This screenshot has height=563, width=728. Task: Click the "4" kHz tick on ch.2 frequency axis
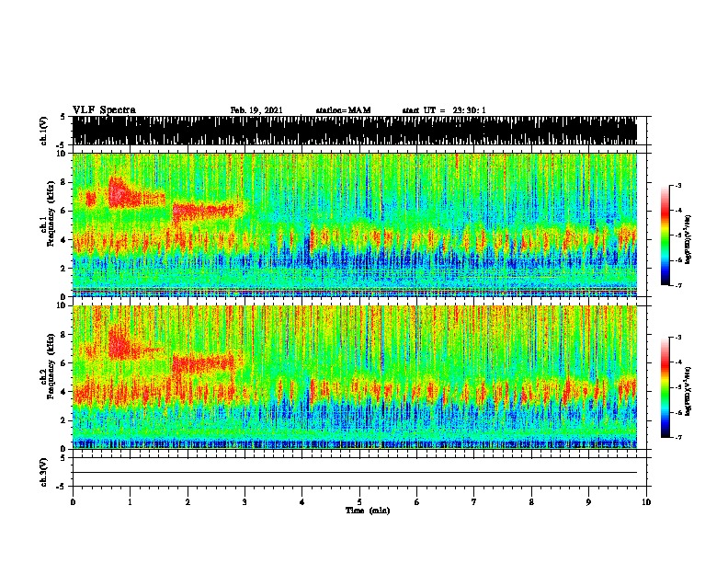[64, 392]
